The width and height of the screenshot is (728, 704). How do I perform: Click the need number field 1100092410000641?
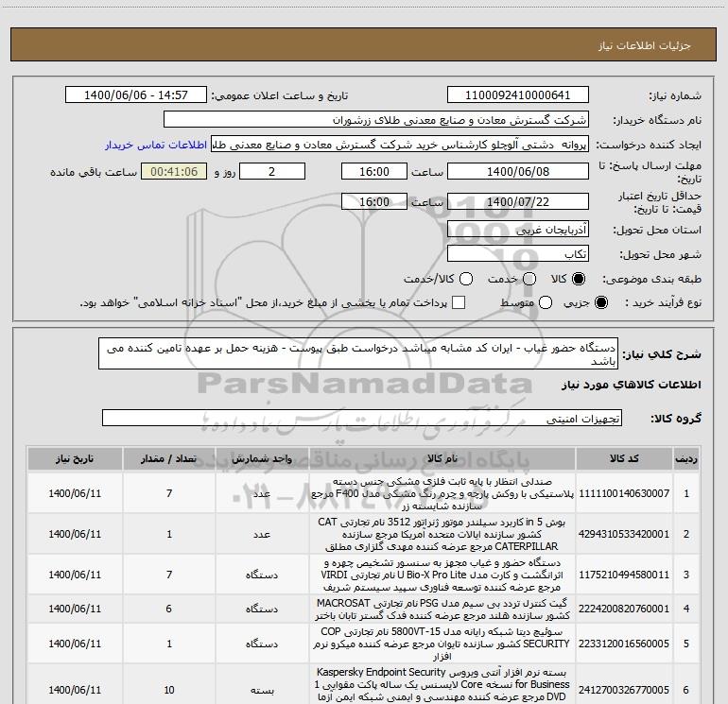tap(518, 94)
